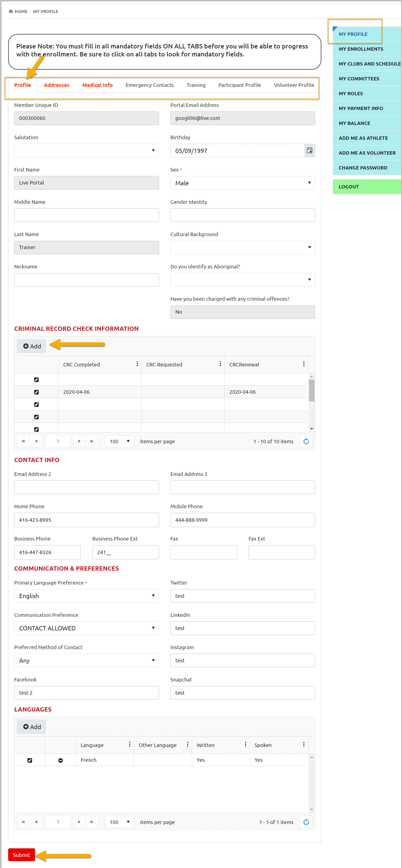Open My Payment Info

pyautogui.click(x=367, y=108)
